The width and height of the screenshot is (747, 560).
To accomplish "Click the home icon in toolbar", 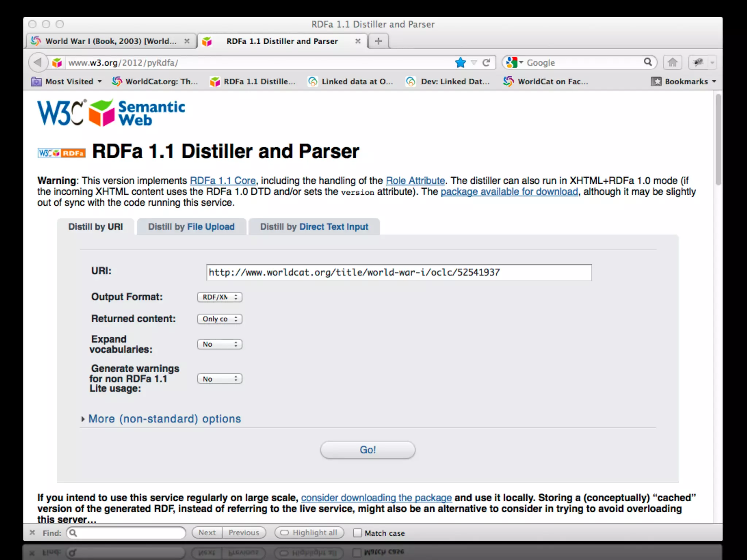I will [x=672, y=63].
